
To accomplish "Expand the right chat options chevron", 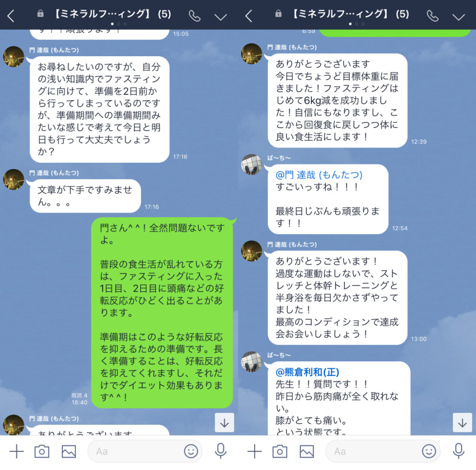I will click(x=459, y=17).
